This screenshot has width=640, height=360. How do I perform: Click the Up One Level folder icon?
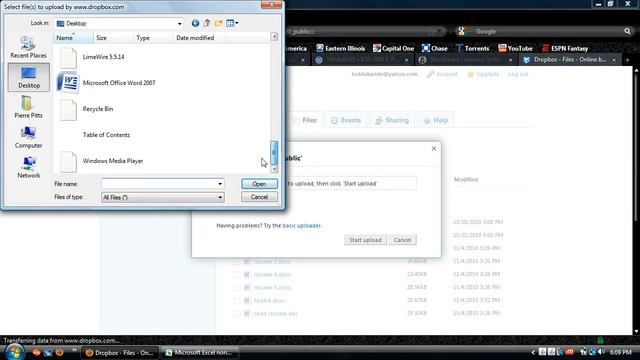(207, 23)
